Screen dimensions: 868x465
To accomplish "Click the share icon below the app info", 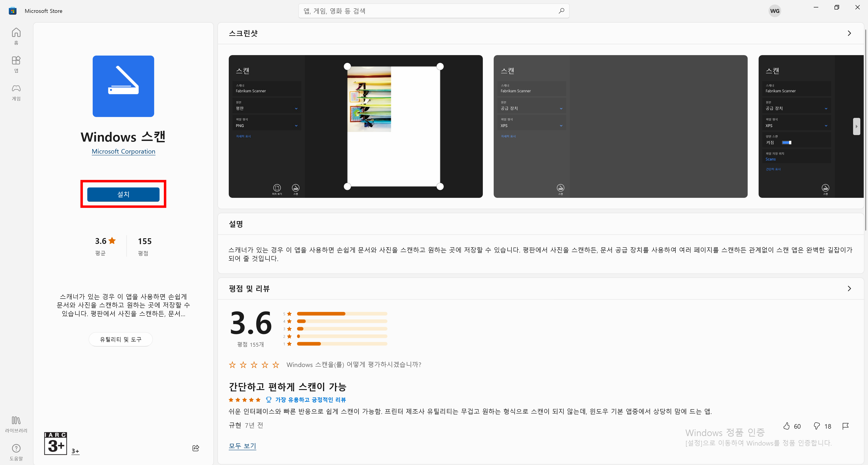I will coord(196,448).
